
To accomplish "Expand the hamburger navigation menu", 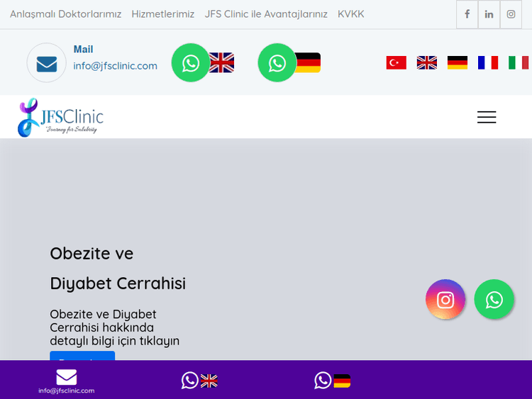I will point(487,118).
